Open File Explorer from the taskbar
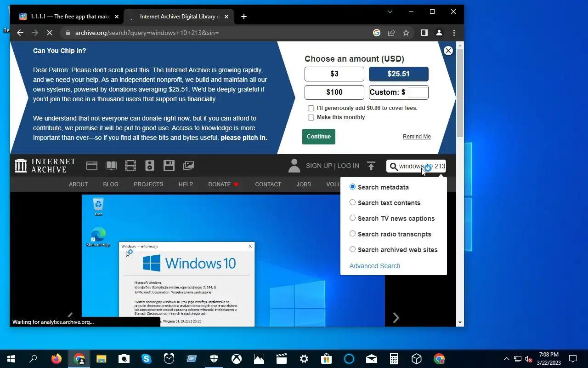 102,359
